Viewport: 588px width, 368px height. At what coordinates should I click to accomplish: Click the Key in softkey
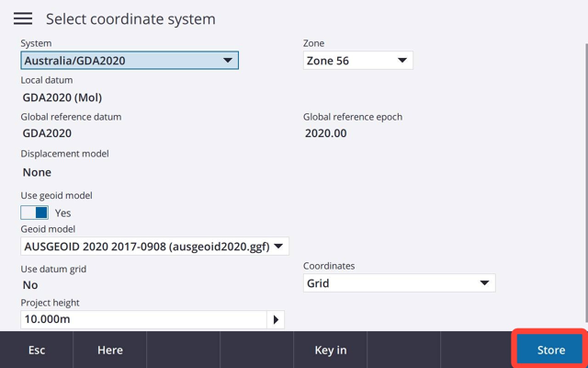(331, 350)
